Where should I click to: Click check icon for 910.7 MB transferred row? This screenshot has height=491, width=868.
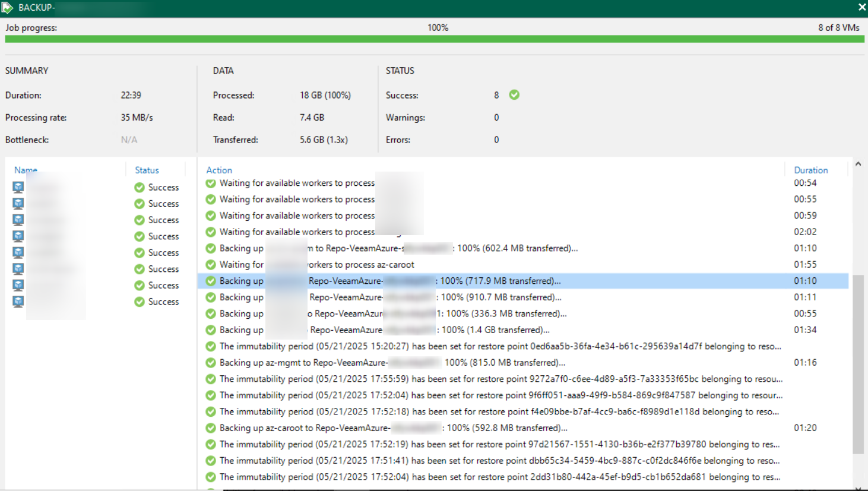click(211, 297)
